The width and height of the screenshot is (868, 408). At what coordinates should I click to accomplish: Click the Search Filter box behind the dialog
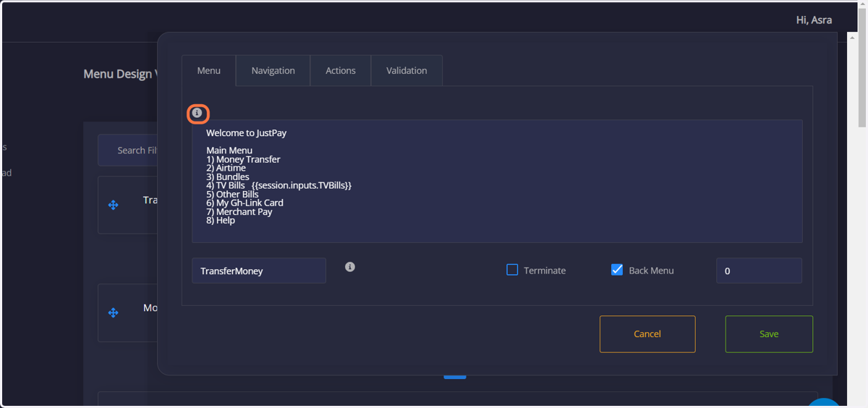pyautogui.click(x=128, y=150)
